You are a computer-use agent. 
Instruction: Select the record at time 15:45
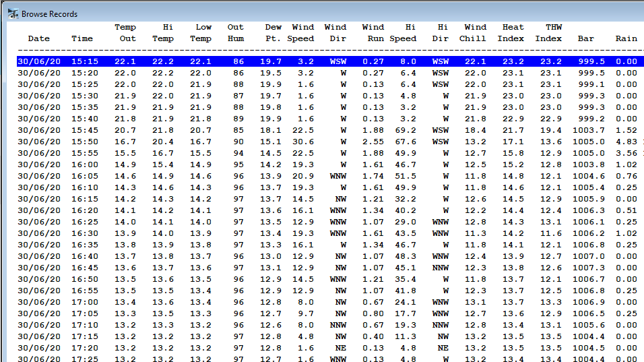(330, 130)
